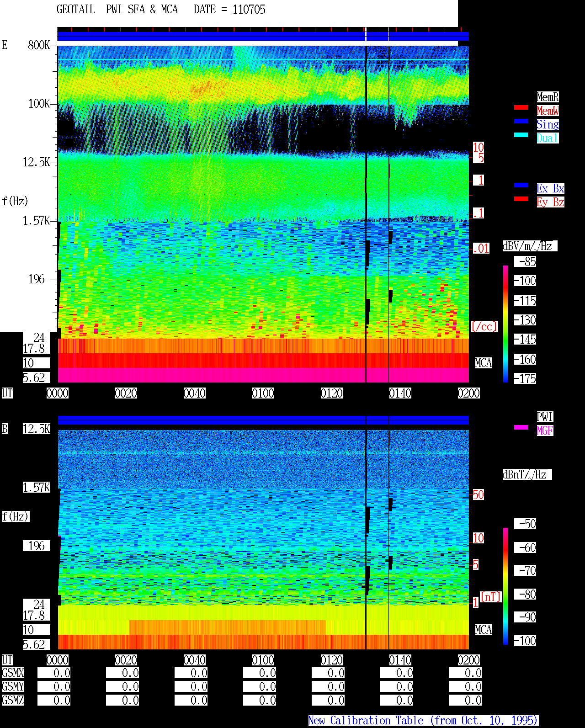
Task: Click the 0040 UT tick under the E panel
Action: 195,393
